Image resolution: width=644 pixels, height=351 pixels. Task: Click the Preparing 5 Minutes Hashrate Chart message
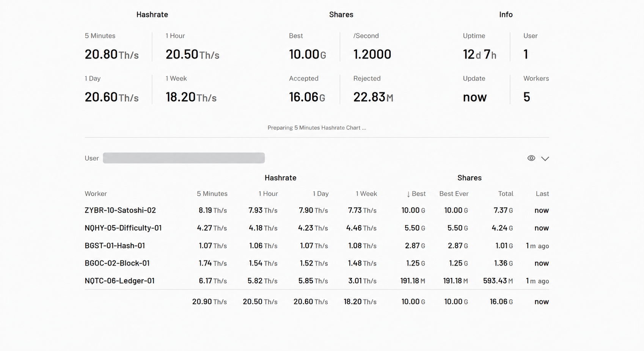pos(317,128)
